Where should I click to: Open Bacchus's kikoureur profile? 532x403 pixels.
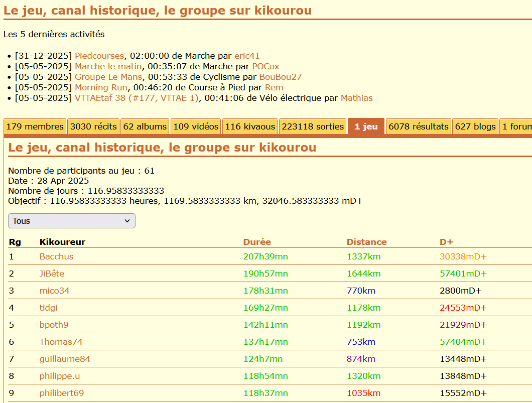pos(56,256)
